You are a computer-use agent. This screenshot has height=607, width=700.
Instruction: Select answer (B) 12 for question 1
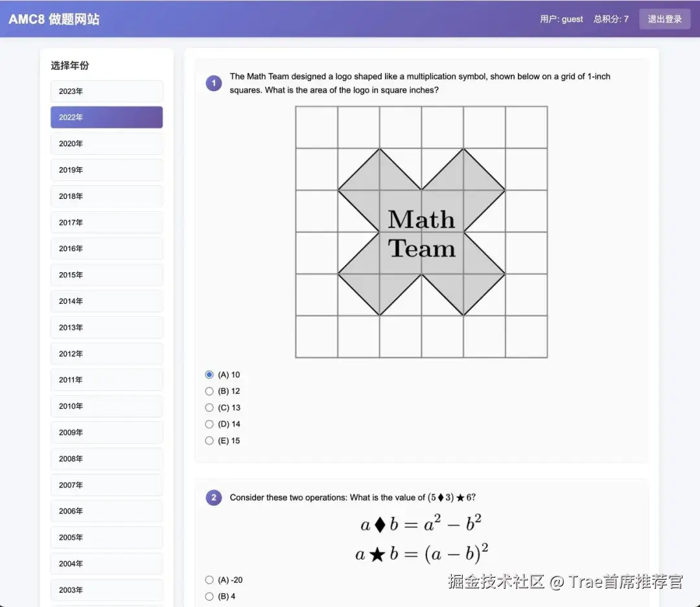point(209,391)
